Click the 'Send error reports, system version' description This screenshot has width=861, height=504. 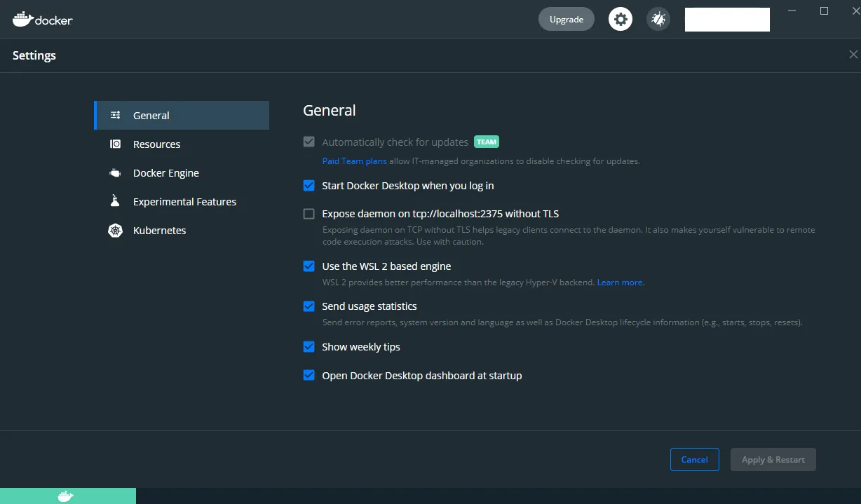tap(562, 323)
